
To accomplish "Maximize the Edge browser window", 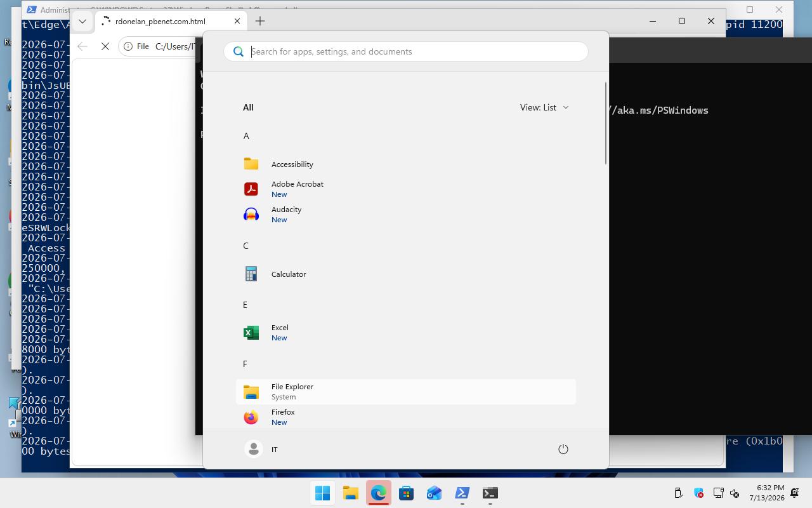I will (682, 21).
